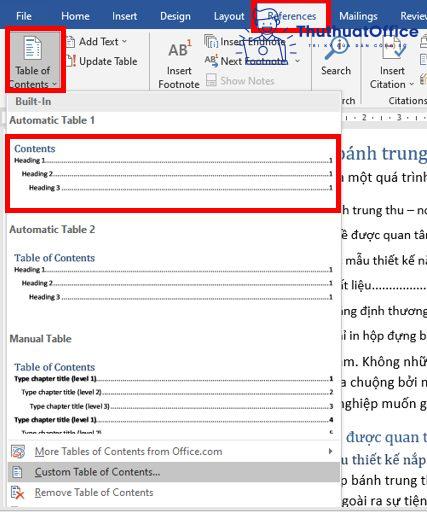Open the File tab

tap(24, 16)
